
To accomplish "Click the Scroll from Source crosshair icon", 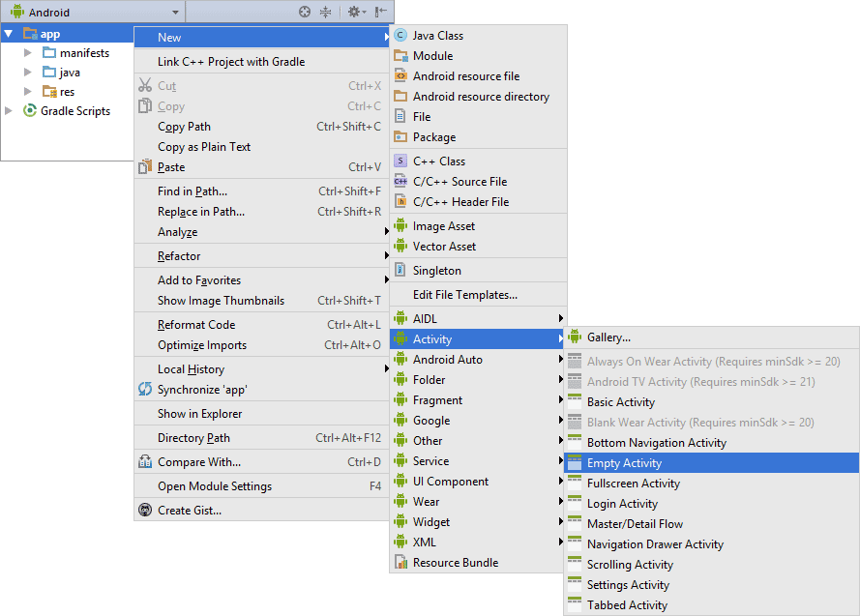I will click(305, 12).
